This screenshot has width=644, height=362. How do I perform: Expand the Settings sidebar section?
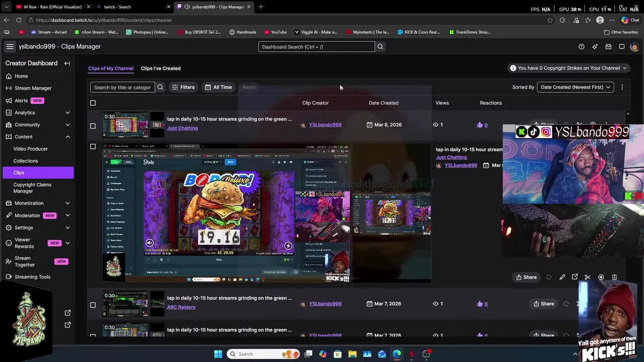(67, 228)
